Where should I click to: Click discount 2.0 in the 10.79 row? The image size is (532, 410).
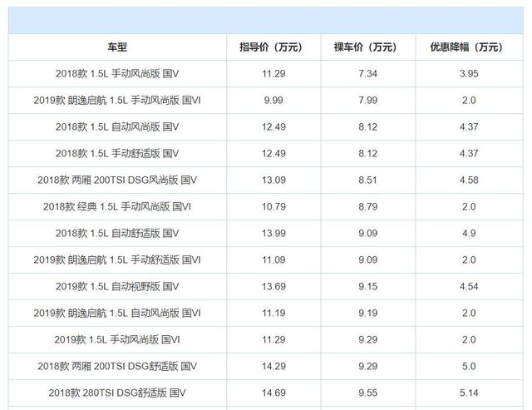[469, 207]
